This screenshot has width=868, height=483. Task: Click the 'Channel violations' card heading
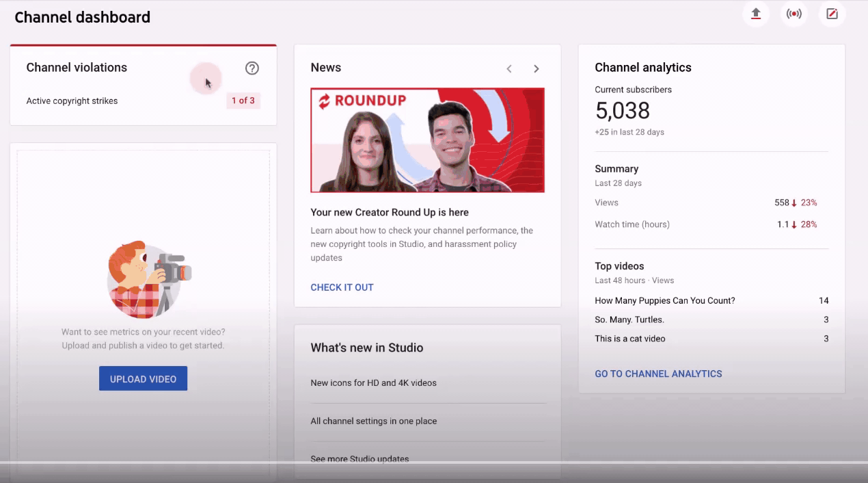coord(77,68)
